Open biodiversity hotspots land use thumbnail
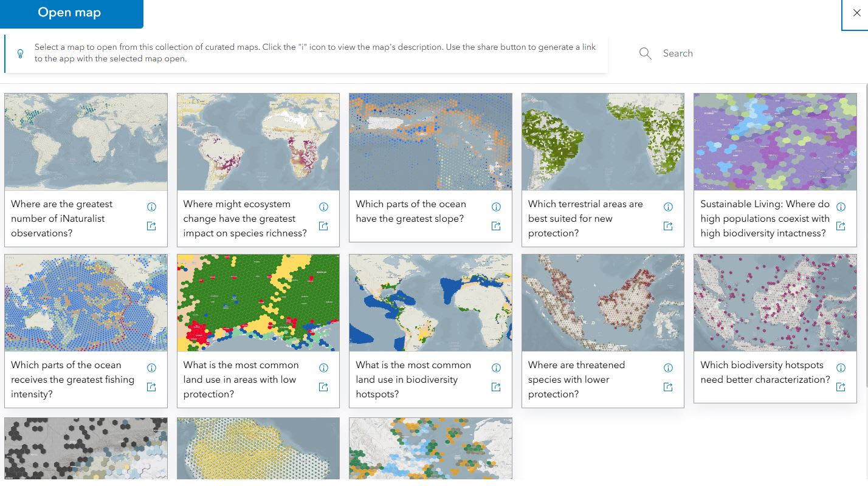Image resolution: width=868 pixels, height=486 pixels. pyautogui.click(x=430, y=303)
